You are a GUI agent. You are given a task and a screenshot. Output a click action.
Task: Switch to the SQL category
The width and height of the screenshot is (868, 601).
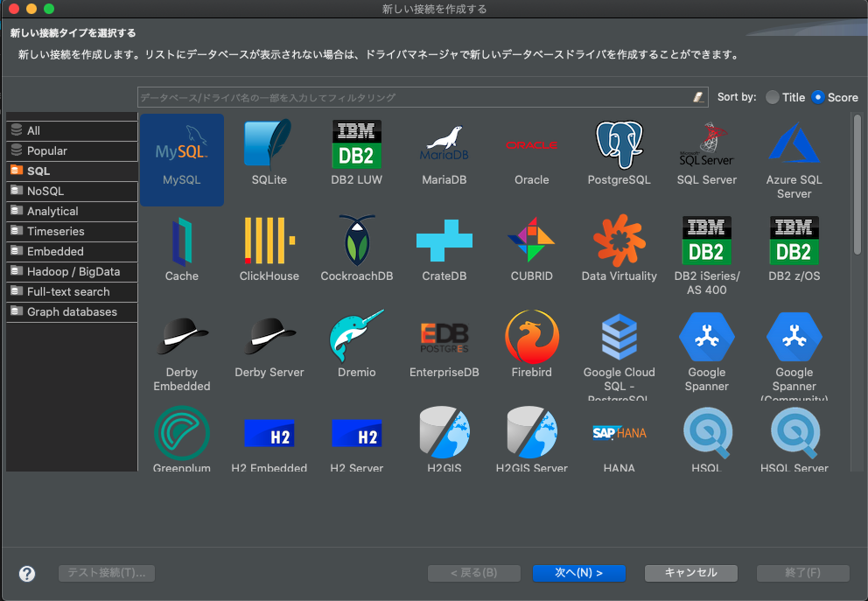pos(72,171)
